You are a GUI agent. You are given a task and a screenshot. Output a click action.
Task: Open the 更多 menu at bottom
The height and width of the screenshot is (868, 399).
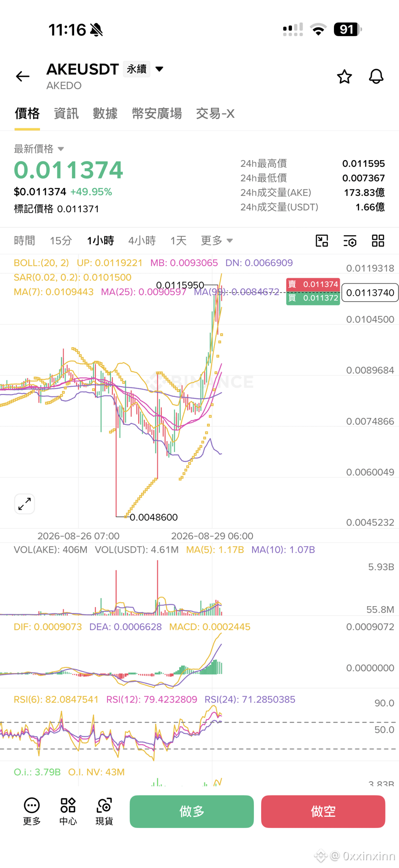pyautogui.click(x=32, y=812)
